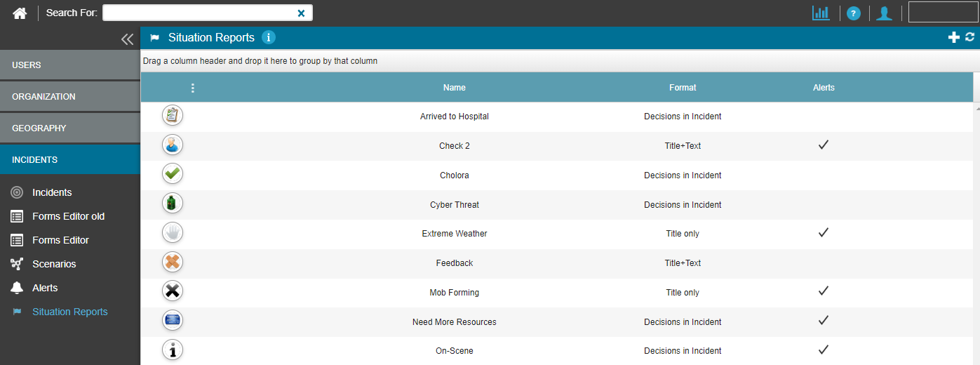
Task: Click the info icon beside Situation Reports
Action: coord(269,38)
